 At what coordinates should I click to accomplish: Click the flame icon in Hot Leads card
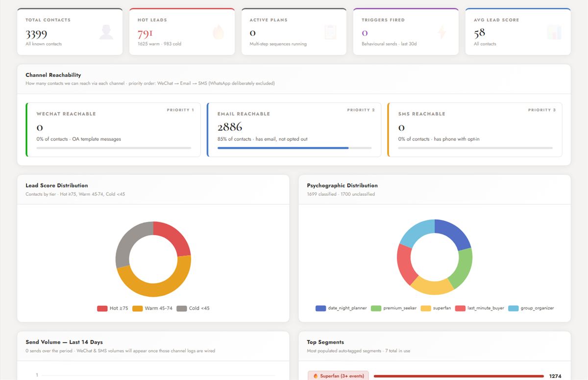coord(218,32)
